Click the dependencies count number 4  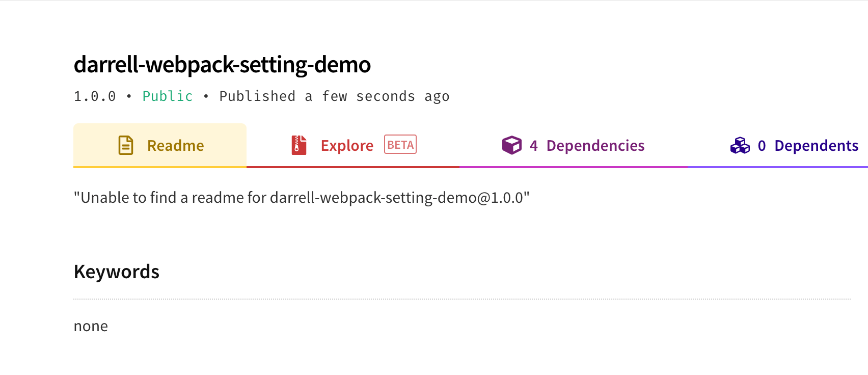[533, 146]
